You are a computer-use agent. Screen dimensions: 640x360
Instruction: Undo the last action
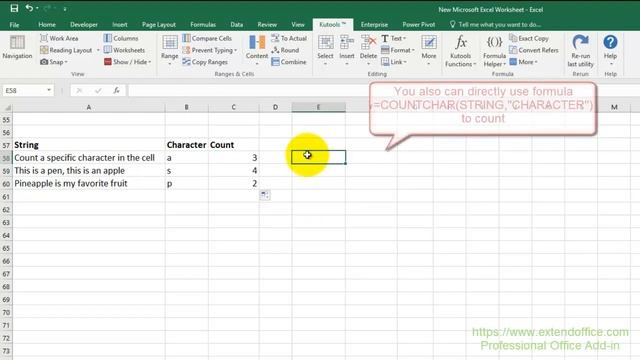pyautogui.click(x=29, y=8)
